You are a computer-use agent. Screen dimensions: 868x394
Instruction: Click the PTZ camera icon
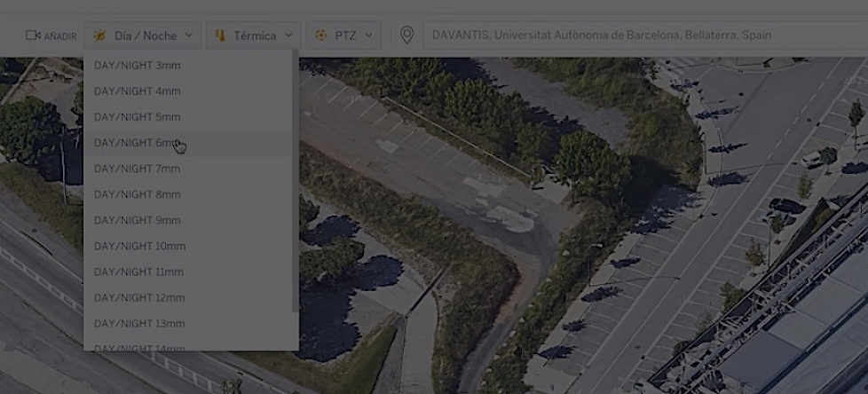point(321,35)
